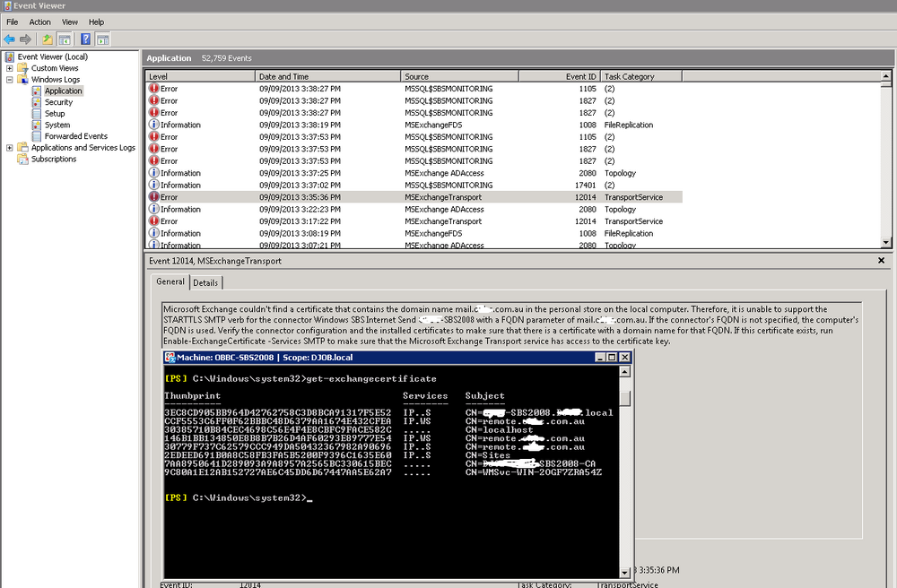Sort events by Date and Time header
Image resolution: width=897 pixels, height=588 pixels.
tap(327, 76)
